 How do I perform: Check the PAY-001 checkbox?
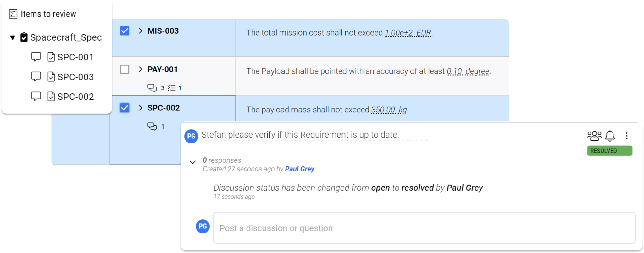125,69
